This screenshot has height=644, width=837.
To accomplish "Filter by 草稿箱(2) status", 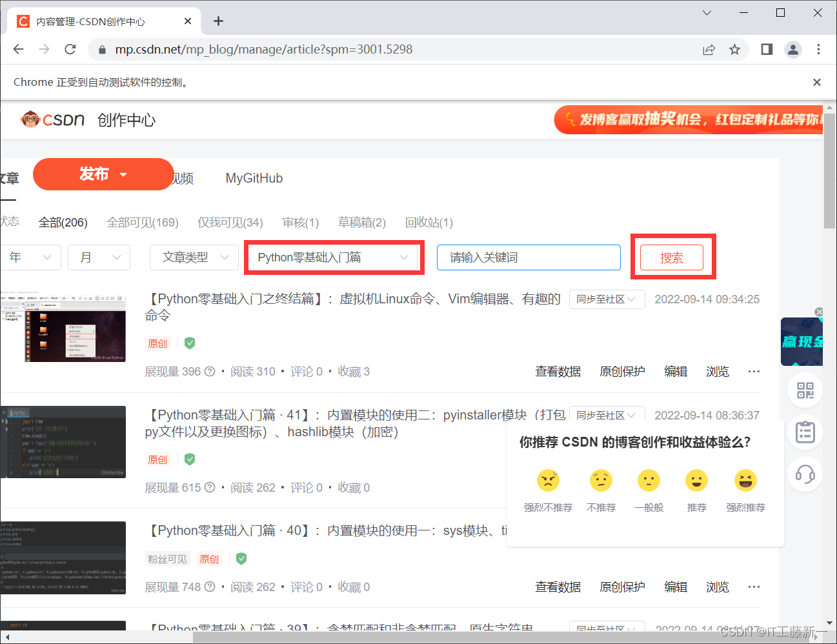I will click(x=362, y=223).
